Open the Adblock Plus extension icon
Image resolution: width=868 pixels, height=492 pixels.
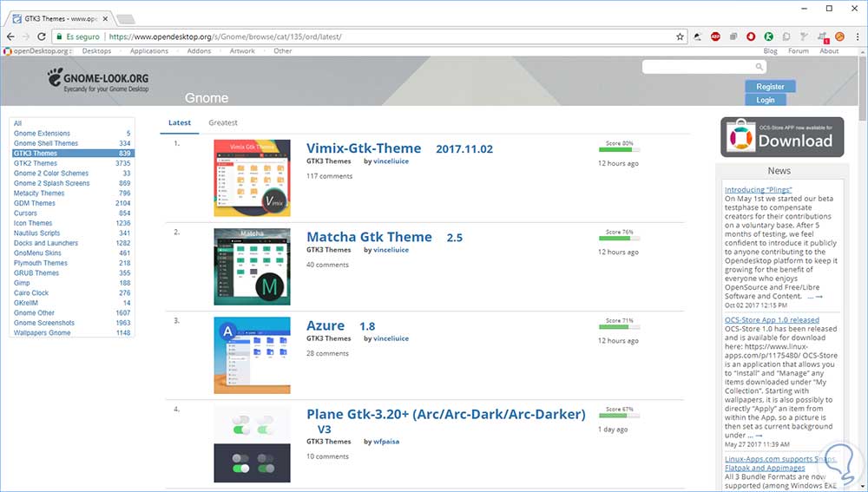click(x=715, y=36)
